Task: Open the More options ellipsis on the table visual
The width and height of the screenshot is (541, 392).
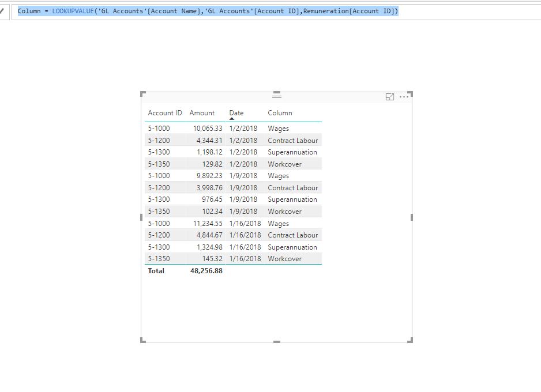Action: coord(404,97)
